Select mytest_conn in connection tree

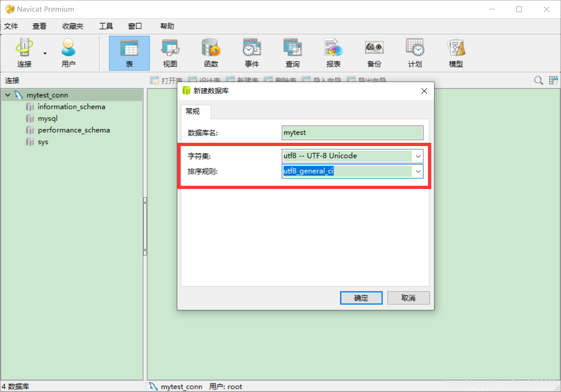pos(47,95)
